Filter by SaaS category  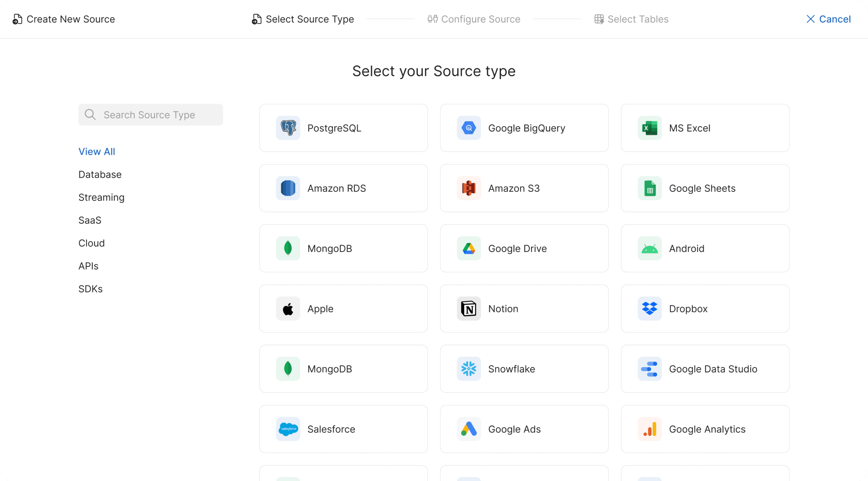pos(90,220)
